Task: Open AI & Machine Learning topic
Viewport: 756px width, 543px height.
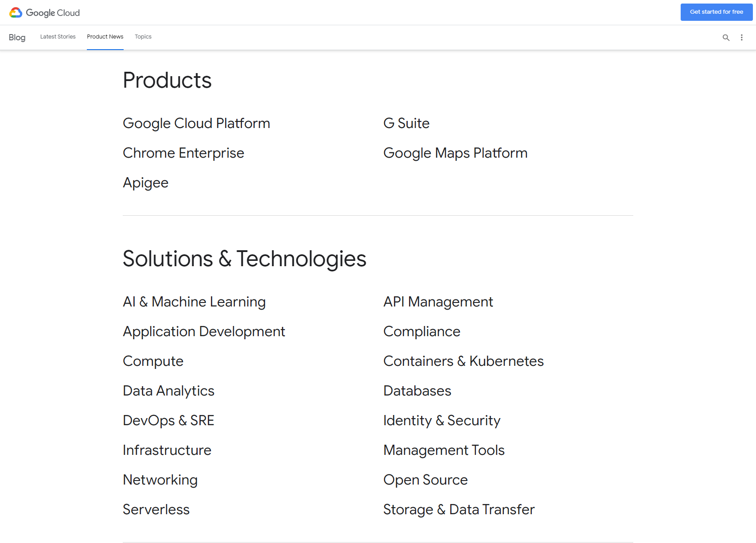Action: (194, 302)
